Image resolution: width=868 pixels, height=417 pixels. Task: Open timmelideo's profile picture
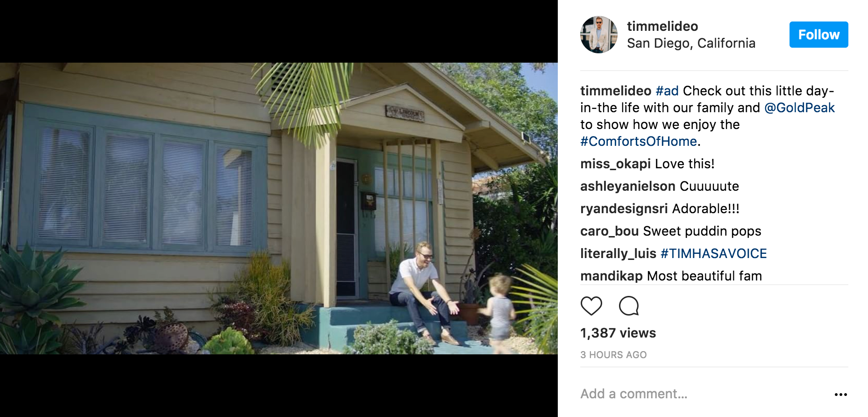pyautogui.click(x=598, y=35)
